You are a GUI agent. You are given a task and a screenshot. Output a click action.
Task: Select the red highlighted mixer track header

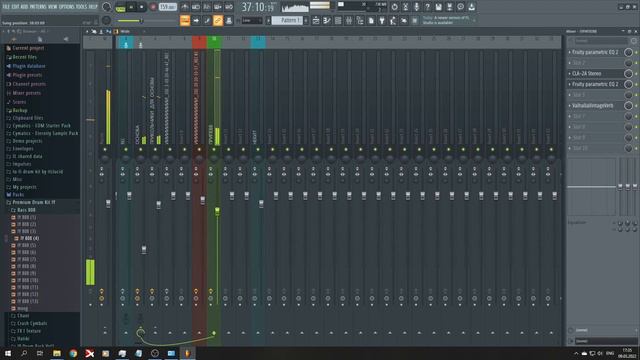[x=199, y=42]
